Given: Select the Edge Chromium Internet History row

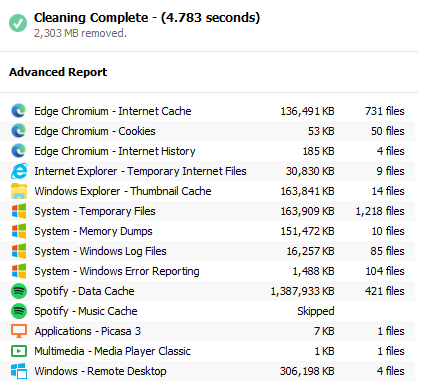Looking at the screenshot, I should (x=207, y=151).
